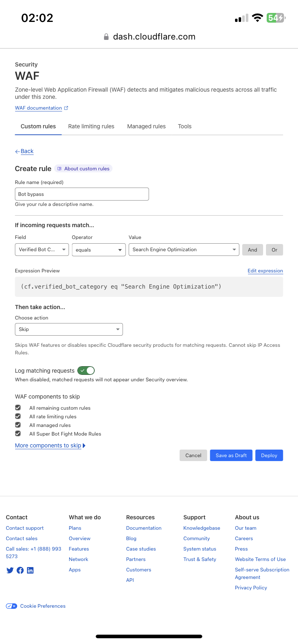Disable the Log matching requests switch
The width and height of the screenshot is (298, 644).
click(86, 370)
